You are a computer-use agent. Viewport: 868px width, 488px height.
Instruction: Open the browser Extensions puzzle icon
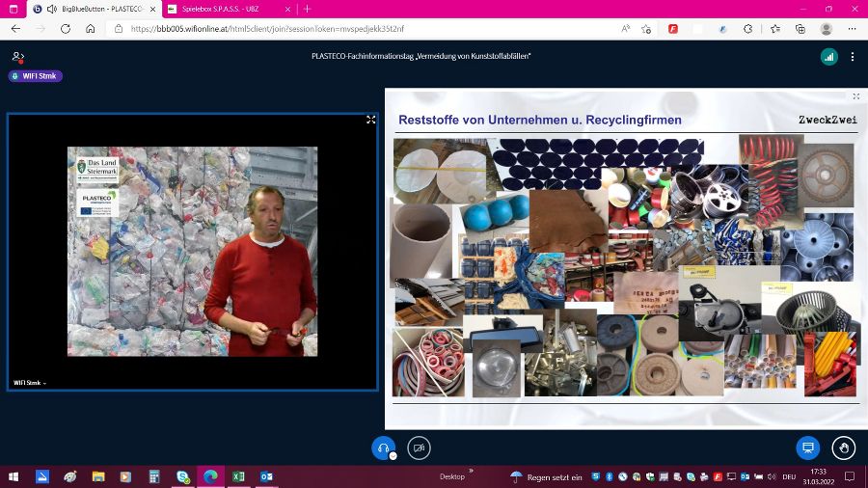point(747,29)
